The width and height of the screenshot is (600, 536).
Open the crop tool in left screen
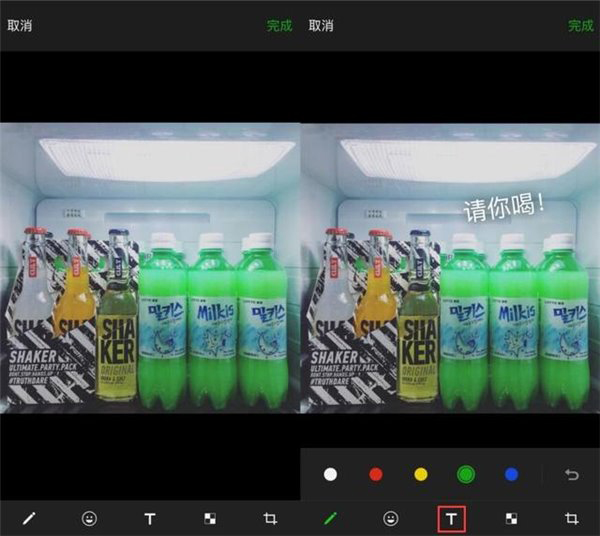(x=270, y=519)
